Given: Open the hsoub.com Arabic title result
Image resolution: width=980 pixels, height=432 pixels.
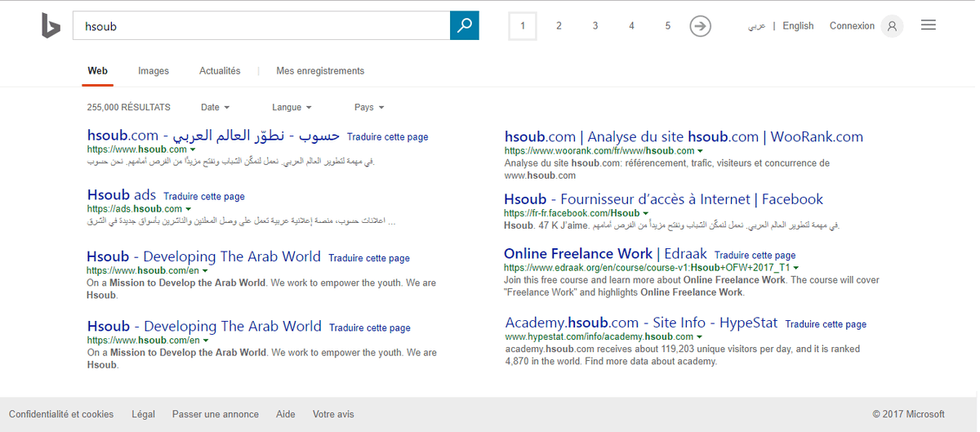Looking at the screenshot, I should 213,136.
